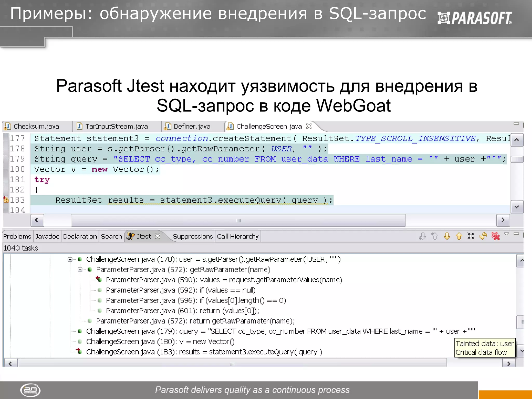Go to next task with yellow down arrow
This screenshot has width=532, height=399.
coord(447,236)
